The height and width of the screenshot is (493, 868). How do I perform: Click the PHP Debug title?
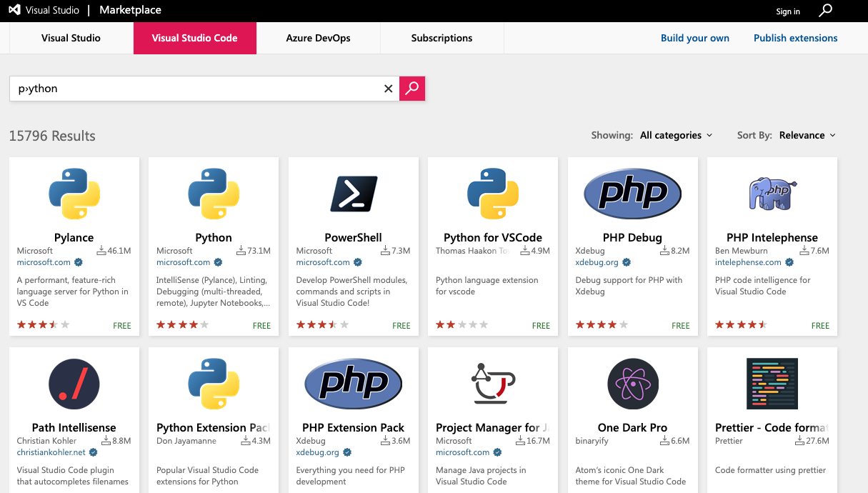[x=633, y=237]
